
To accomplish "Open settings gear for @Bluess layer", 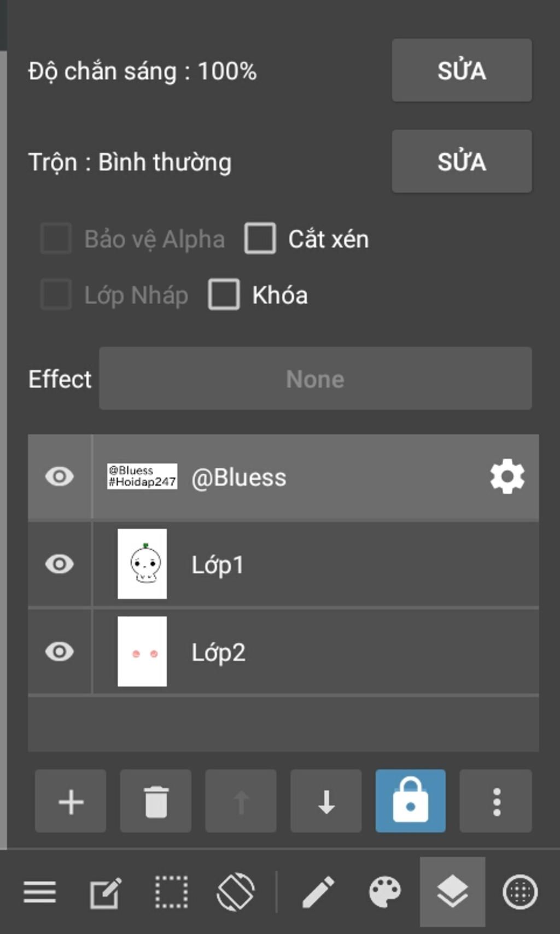I will 507,477.
